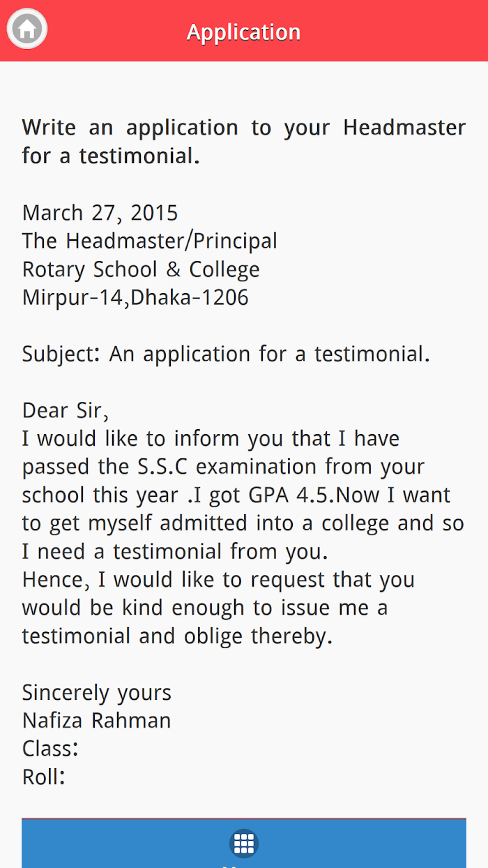Tap the Application header title
Screen dimensions: 488x868
(x=244, y=32)
